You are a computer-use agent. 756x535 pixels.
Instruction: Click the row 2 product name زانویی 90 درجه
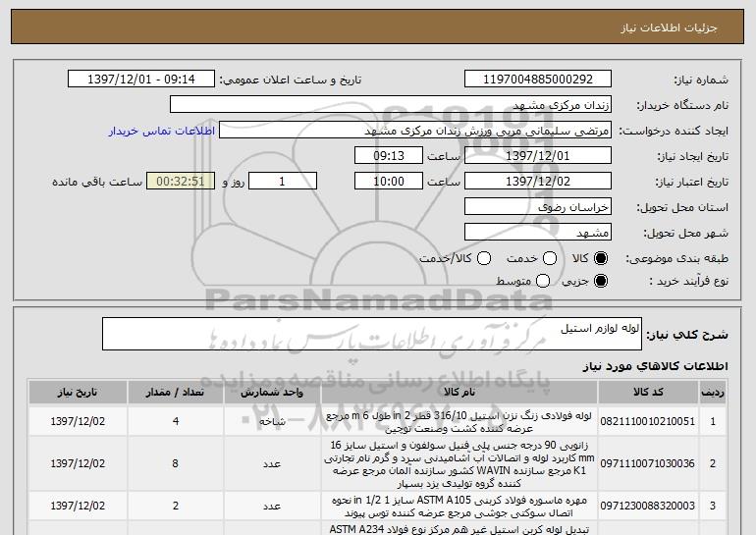click(x=459, y=463)
